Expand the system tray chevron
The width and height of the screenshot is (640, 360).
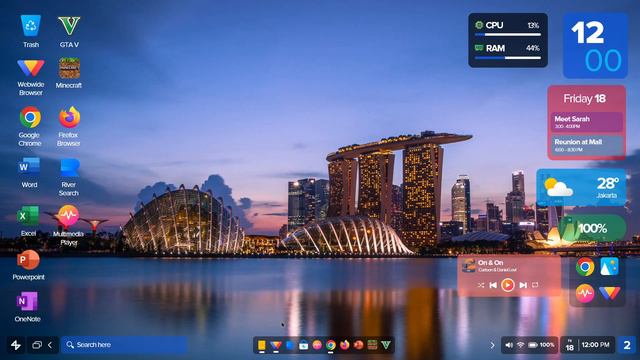click(x=492, y=345)
